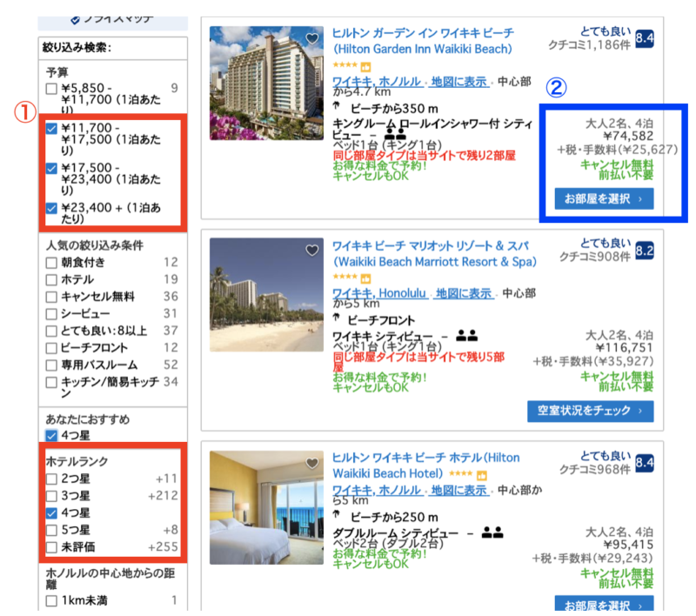Tick the とても良い:8以上 filter
Image resolution: width=696 pixels, height=616 pixels.
pyautogui.click(x=51, y=331)
